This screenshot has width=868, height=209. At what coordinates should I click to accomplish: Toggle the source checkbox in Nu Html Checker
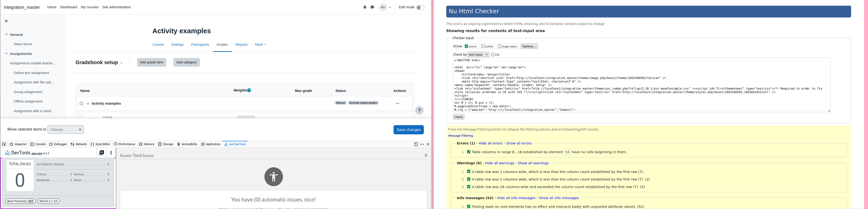coord(466,46)
